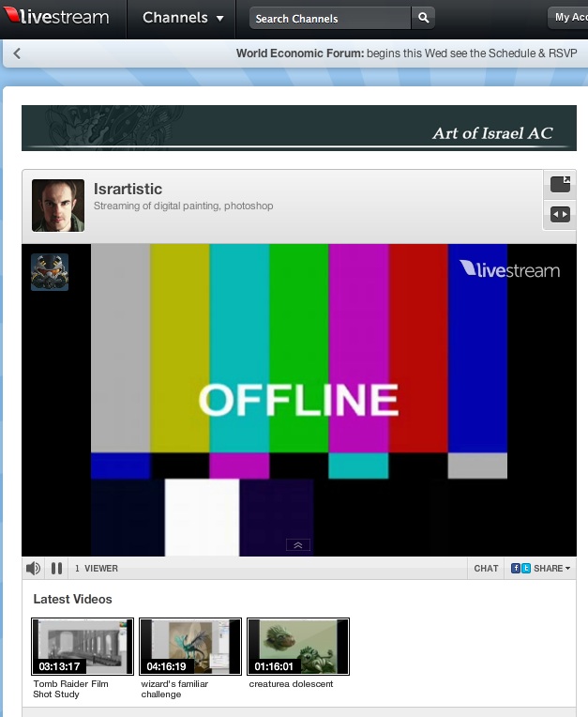Click the search magnifier icon
The image size is (588, 717).
423,18
